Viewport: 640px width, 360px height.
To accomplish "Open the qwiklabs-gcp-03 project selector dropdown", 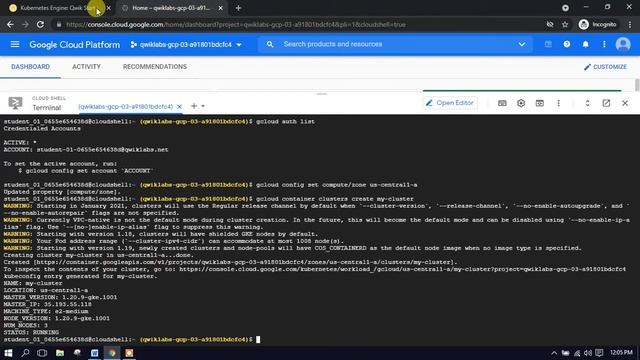I will (186, 44).
